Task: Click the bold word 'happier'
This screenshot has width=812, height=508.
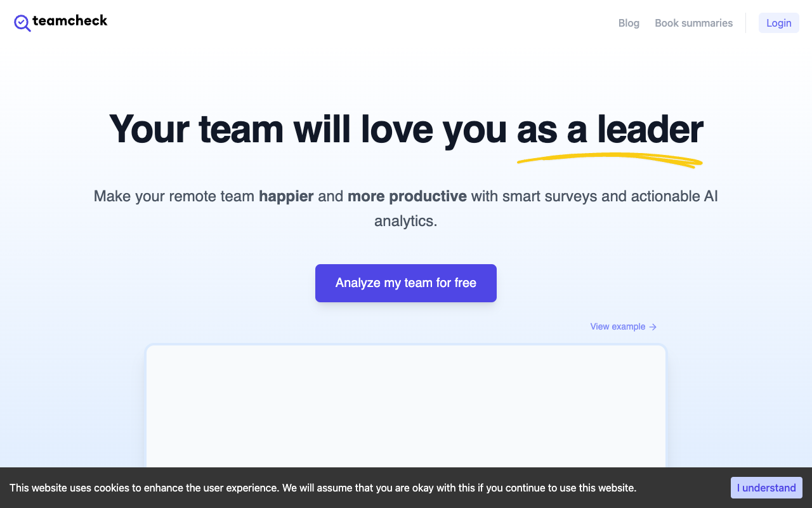Action: click(x=286, y=196)
